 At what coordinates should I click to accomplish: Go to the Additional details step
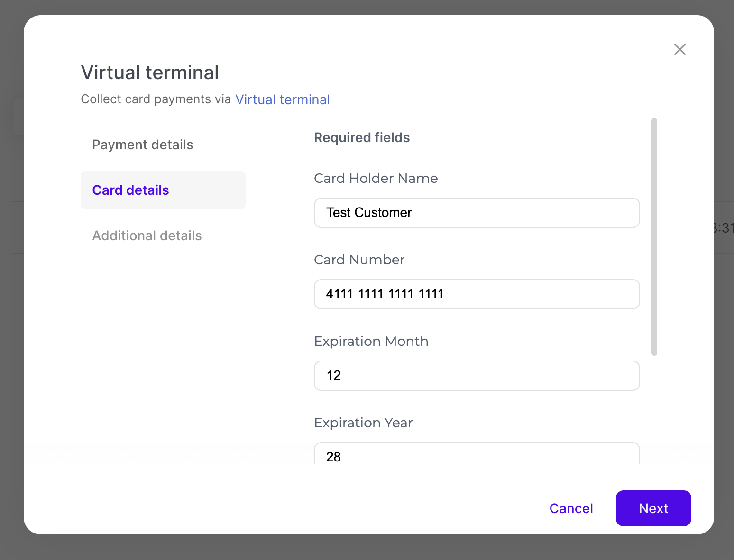tap(147, 235)
